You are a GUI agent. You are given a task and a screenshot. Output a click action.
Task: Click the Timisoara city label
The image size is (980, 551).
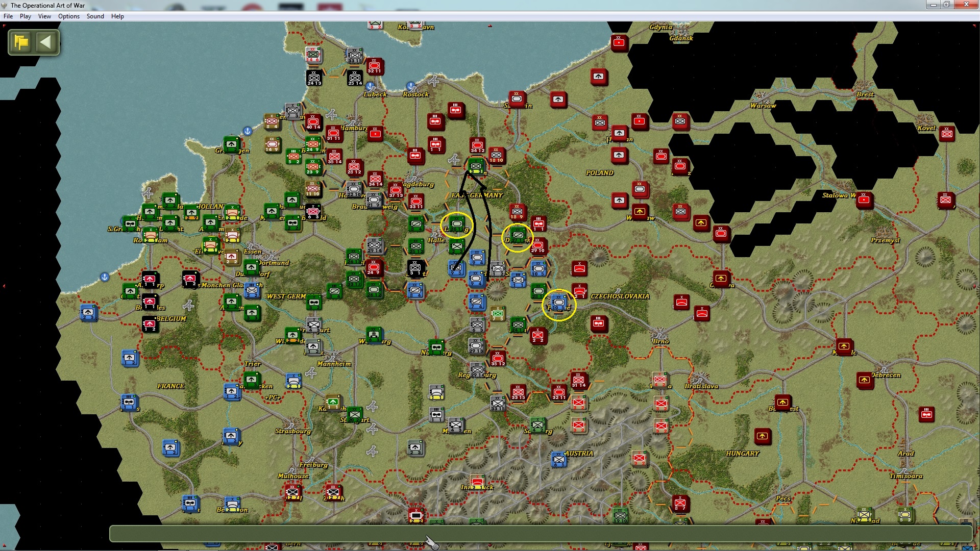pyautogui.click(x=906, y=476)
